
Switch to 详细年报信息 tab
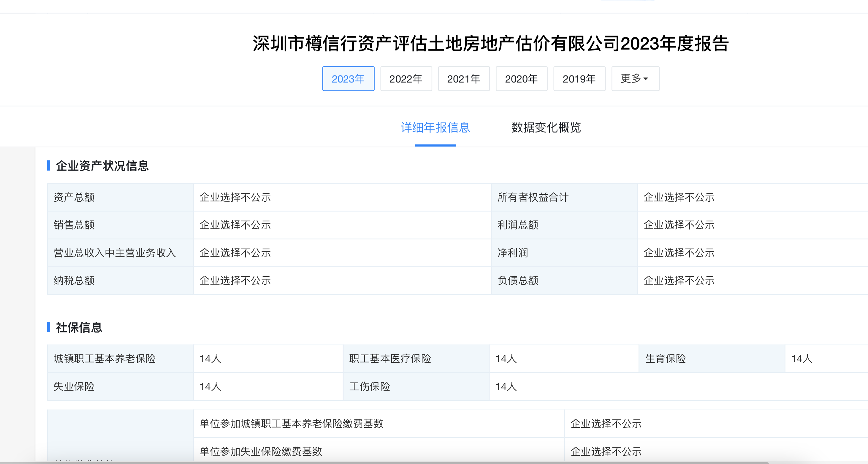pyautogui.click(x=435, y=127)
